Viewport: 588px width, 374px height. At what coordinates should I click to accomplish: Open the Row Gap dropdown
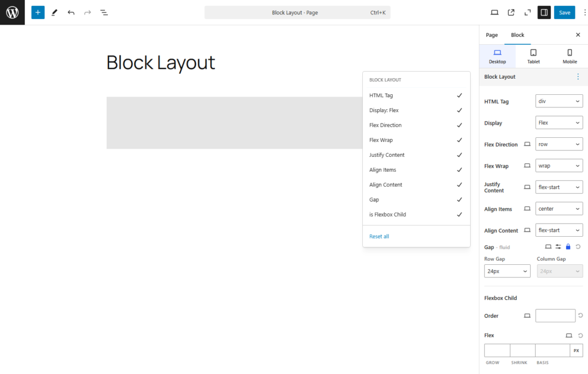coord(507,271)
